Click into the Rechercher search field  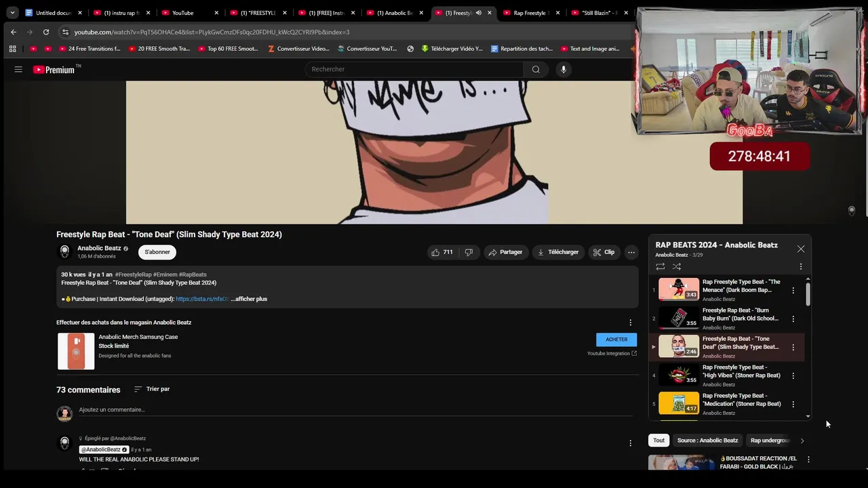click(414, 69)
